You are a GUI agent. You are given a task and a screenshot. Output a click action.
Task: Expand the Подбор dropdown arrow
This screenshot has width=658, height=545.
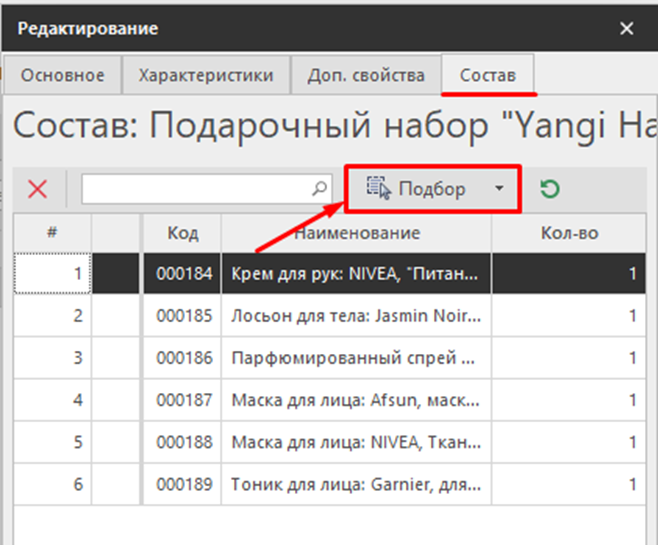coord(499,189)
